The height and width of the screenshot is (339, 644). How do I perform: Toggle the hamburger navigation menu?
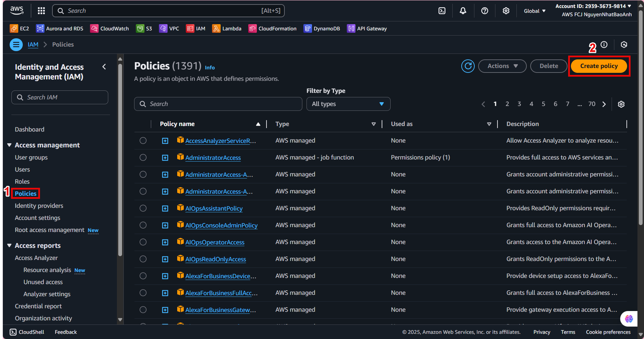(x=16, y=45)
